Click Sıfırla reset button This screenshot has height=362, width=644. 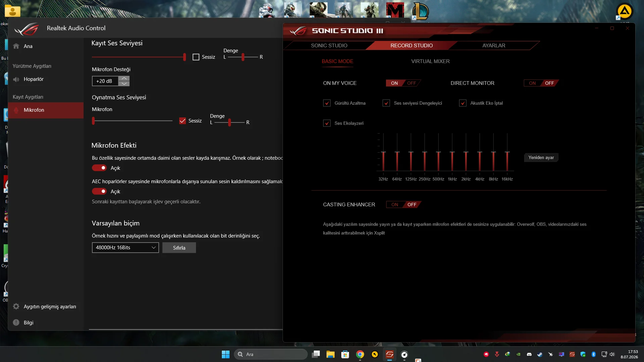179,248
